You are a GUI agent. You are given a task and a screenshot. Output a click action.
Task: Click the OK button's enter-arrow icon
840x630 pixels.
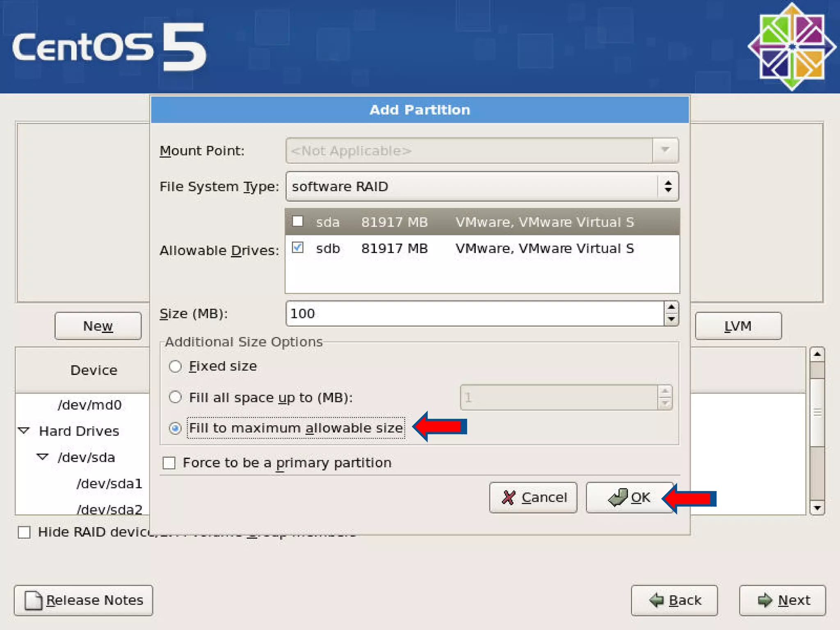coord(617,497)
